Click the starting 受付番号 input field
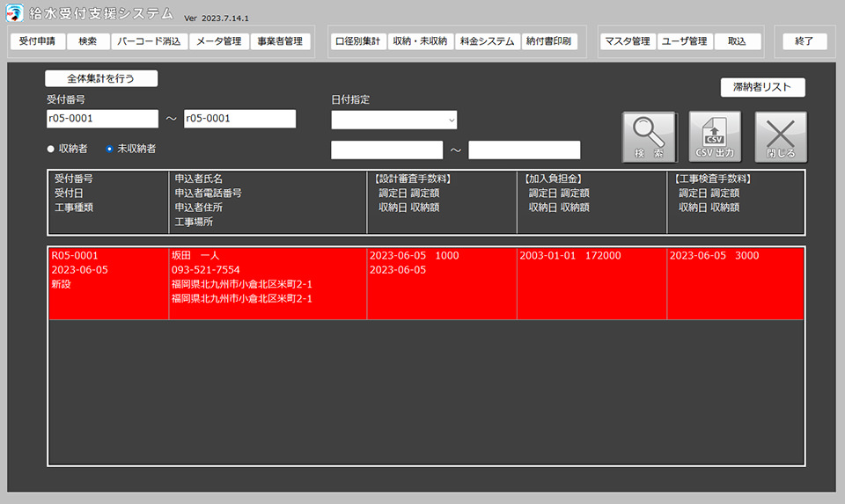 (102, 119)
